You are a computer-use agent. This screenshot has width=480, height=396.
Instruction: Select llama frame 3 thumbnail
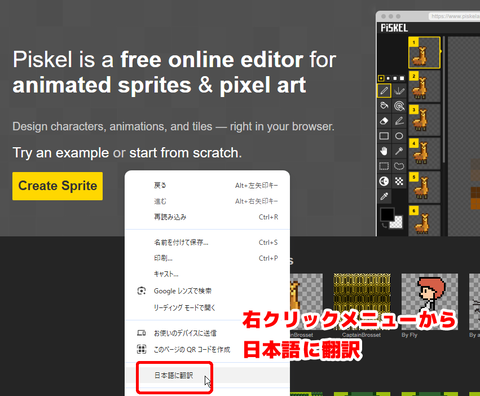[424, 120]
